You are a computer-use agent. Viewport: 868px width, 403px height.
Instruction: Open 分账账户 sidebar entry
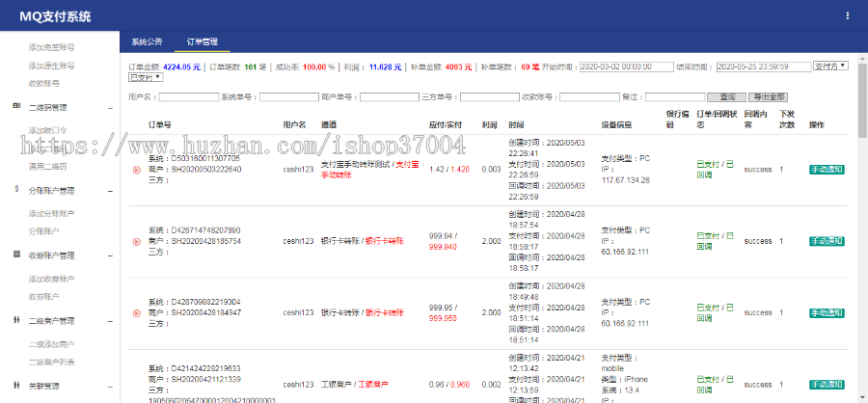(x=43, y=230)
